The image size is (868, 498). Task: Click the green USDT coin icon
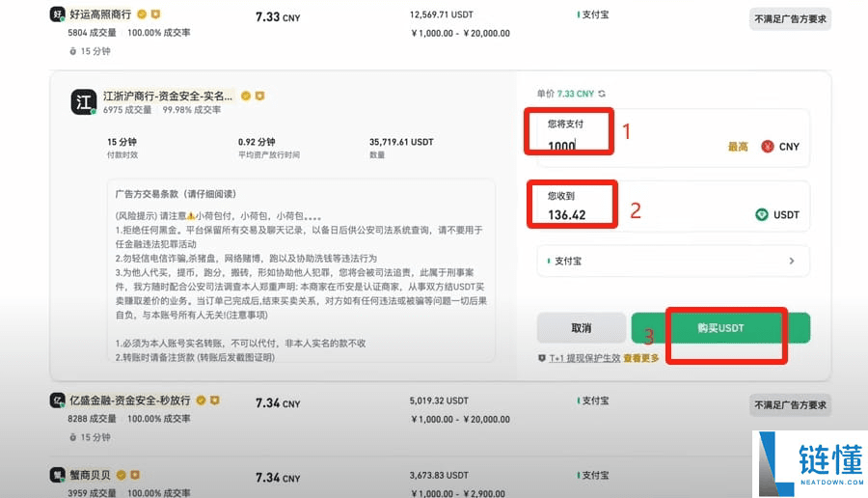pos(762,214)
